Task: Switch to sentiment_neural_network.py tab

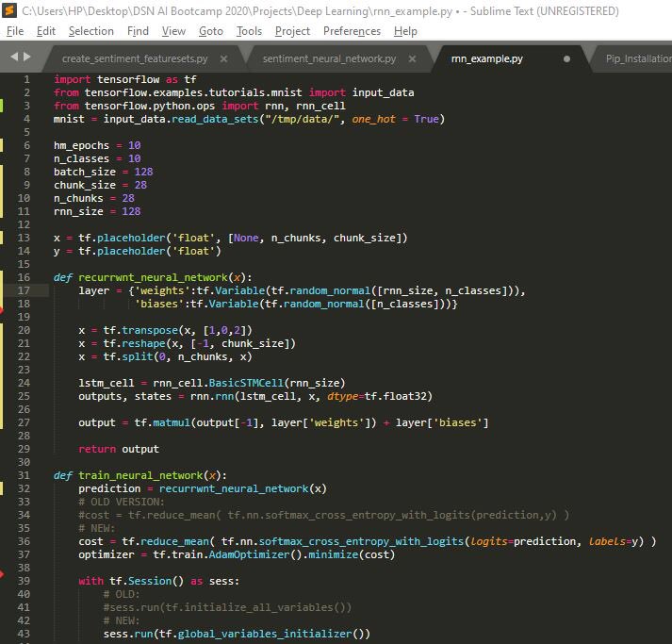Action: 329,58
